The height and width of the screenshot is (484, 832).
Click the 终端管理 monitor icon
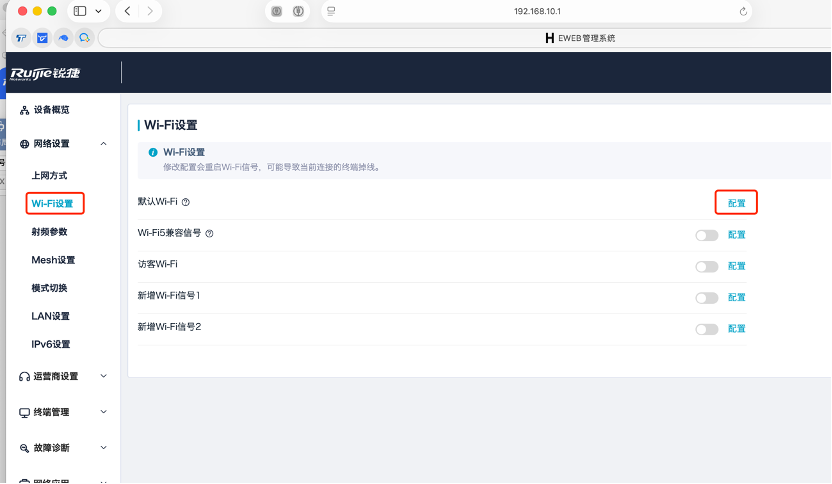pos(24,412)
